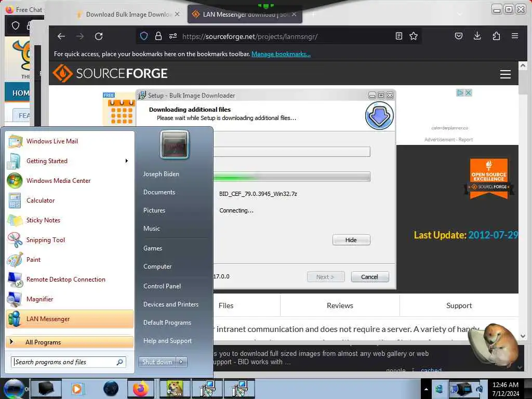Image resolution: width=532 pixels, height=399 pixels.
Task: Open shut down options arrow
Action: point(181,362)
